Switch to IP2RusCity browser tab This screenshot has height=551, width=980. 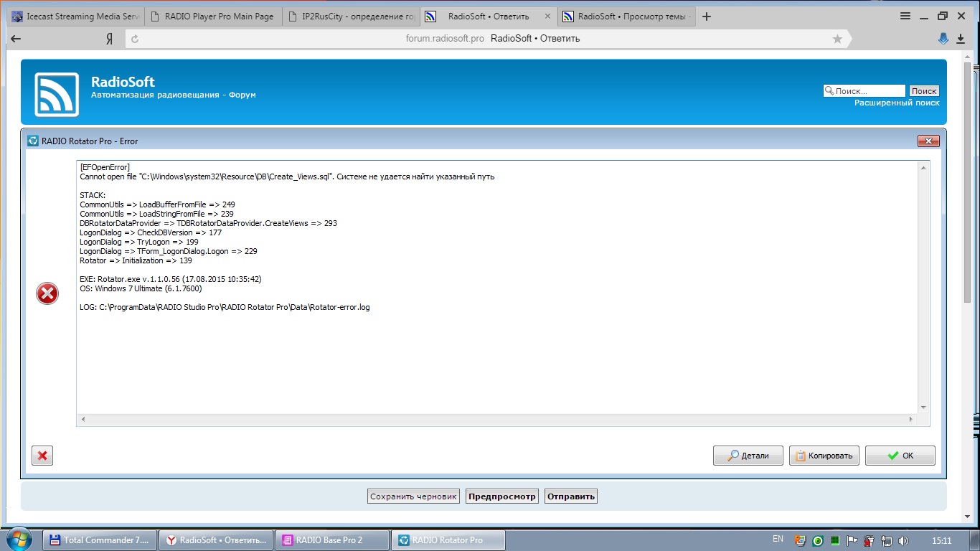click(349, 17)
